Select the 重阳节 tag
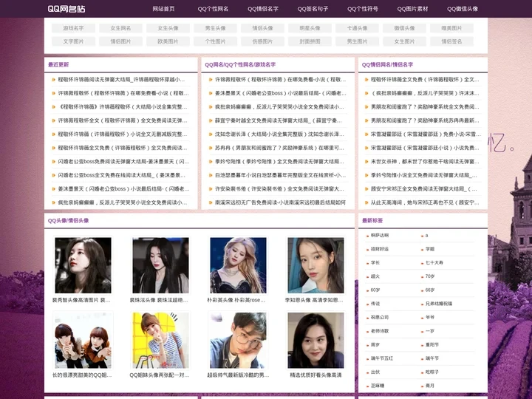The height and width of the screenshot is (399, 532). [432, 345]
